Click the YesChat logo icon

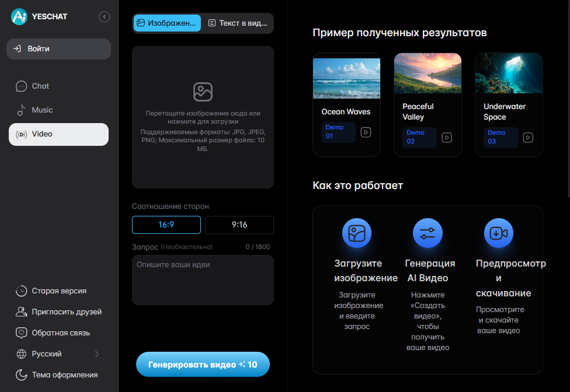click(x=19, y=16)
